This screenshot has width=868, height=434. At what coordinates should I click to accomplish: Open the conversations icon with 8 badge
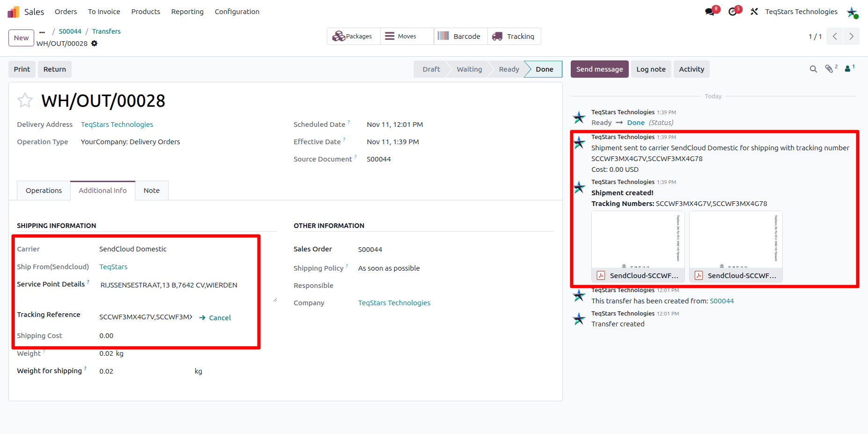[x=711, y=12]
